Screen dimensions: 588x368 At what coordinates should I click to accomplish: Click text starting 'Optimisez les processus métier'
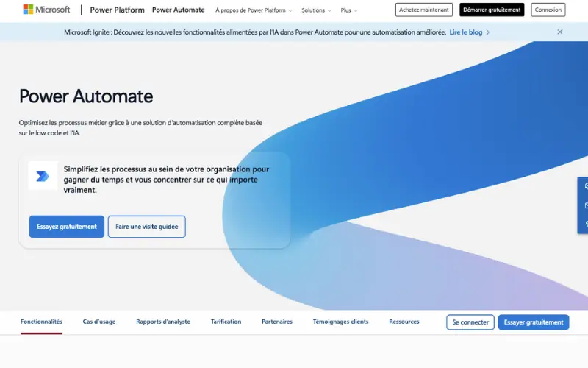click(x=140, y=127)
